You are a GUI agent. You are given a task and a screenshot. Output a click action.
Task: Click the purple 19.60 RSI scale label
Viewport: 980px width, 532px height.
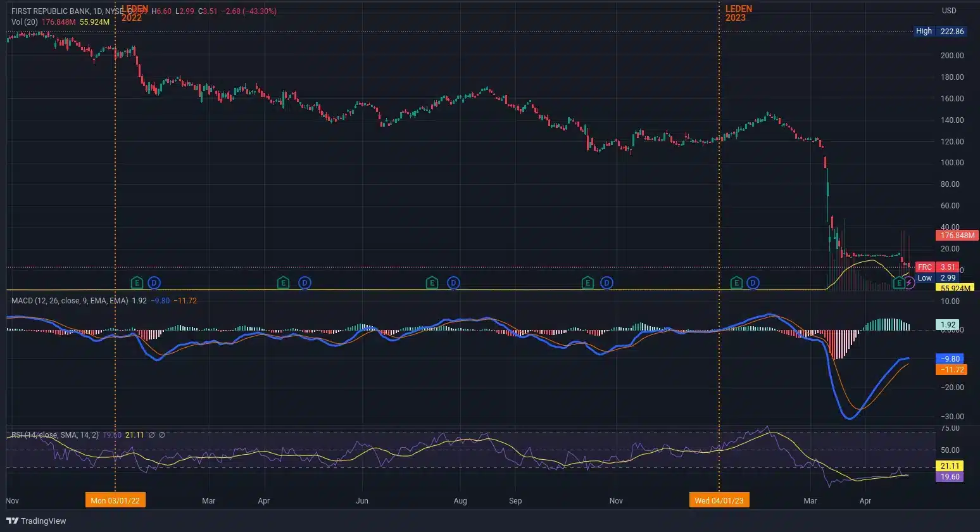tap(950, 477)
